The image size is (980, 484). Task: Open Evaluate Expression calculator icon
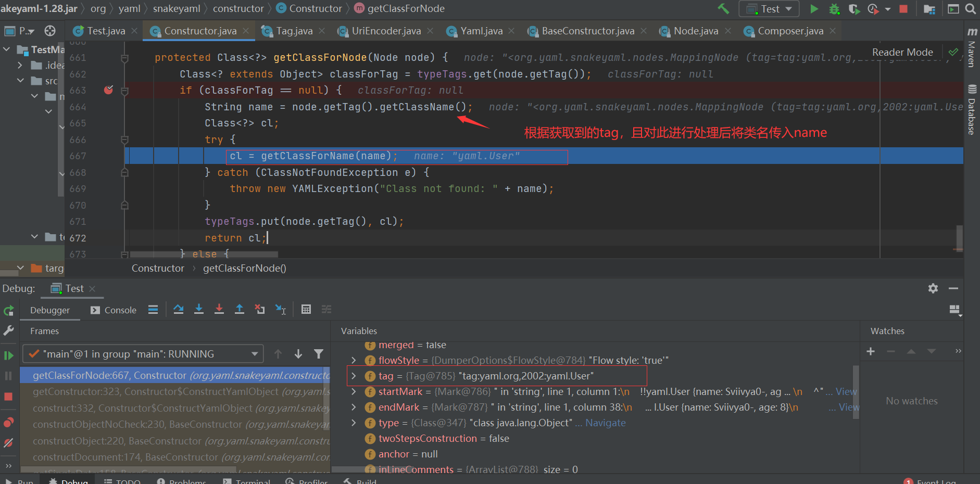[x=306, y=309]
